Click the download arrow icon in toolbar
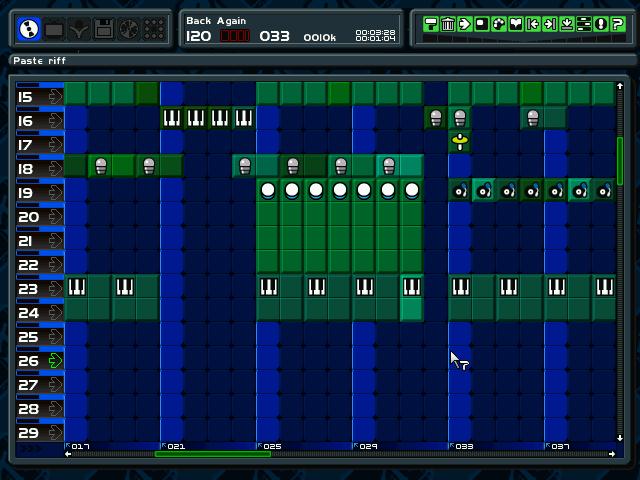640x480 pixels. (566, 24)
